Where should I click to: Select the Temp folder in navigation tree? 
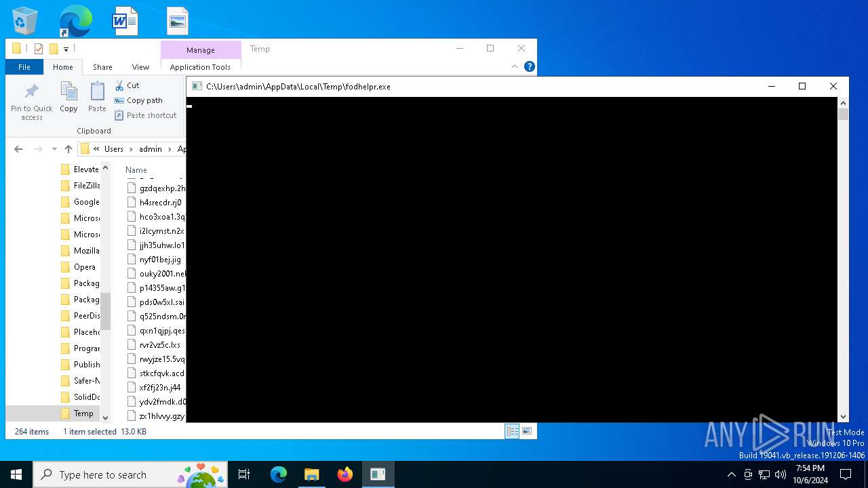(83, 413)
